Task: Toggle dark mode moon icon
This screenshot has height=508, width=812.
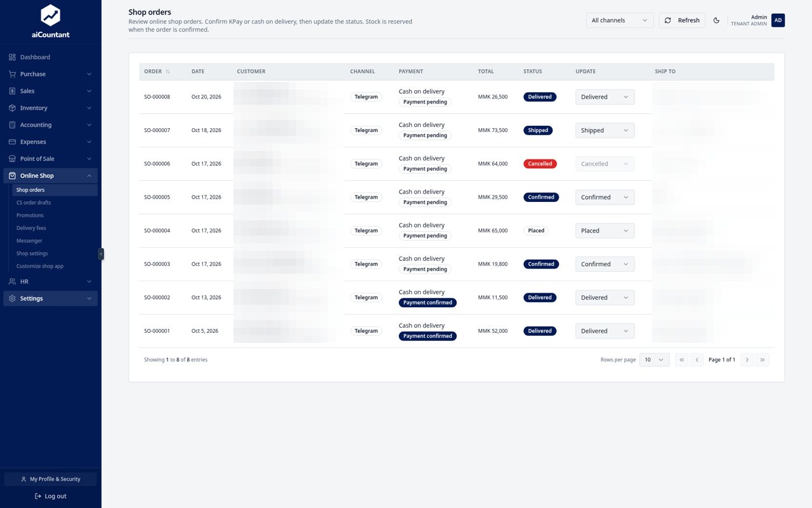Action: [x=716, y=20]
